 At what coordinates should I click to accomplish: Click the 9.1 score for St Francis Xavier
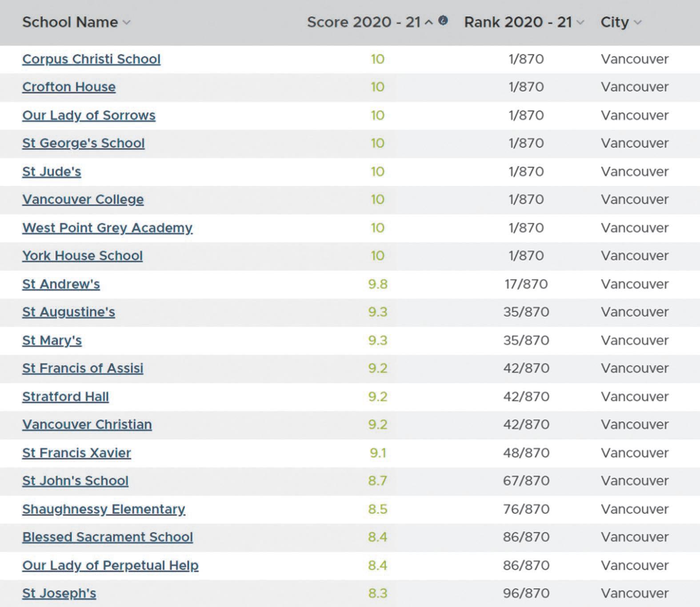tap(378, 453)
